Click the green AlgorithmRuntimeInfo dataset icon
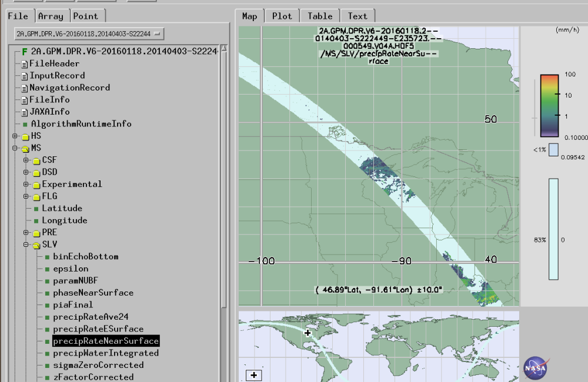 (25, 124)
